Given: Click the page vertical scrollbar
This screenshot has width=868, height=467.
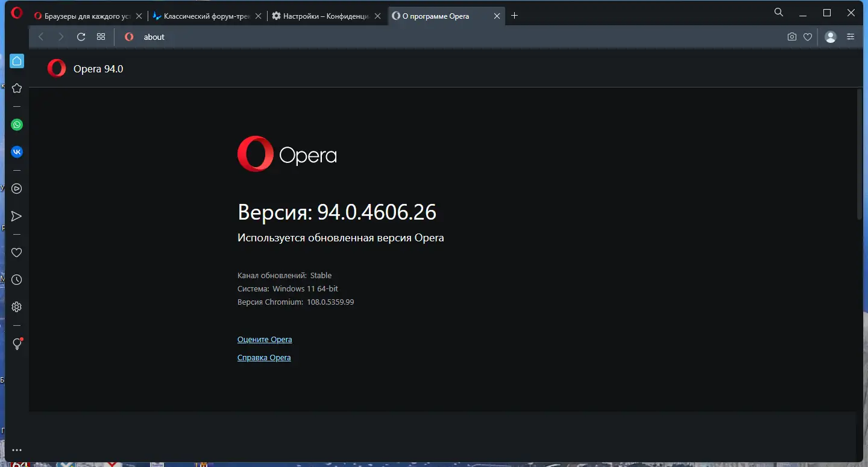Looking at the screenshot, I should [x=860, y=154].
